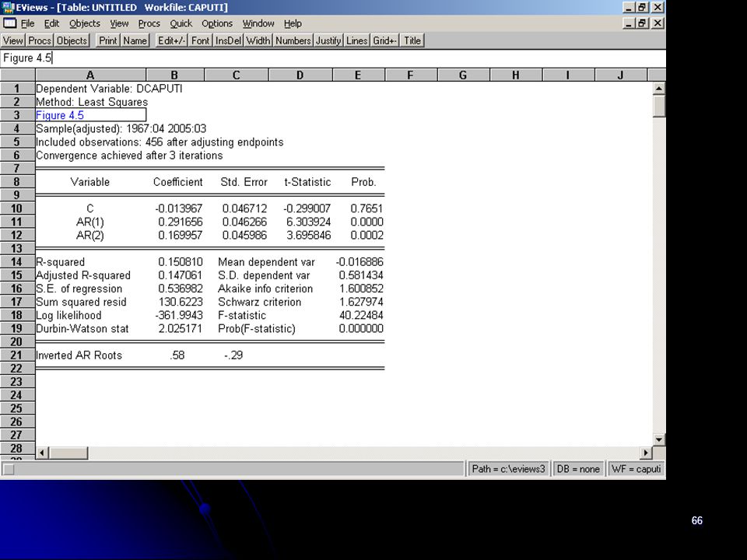Click the horizontal scrollbar right arrow
Viewport: 747px width, 560px height.
click(x=646, y=453)
